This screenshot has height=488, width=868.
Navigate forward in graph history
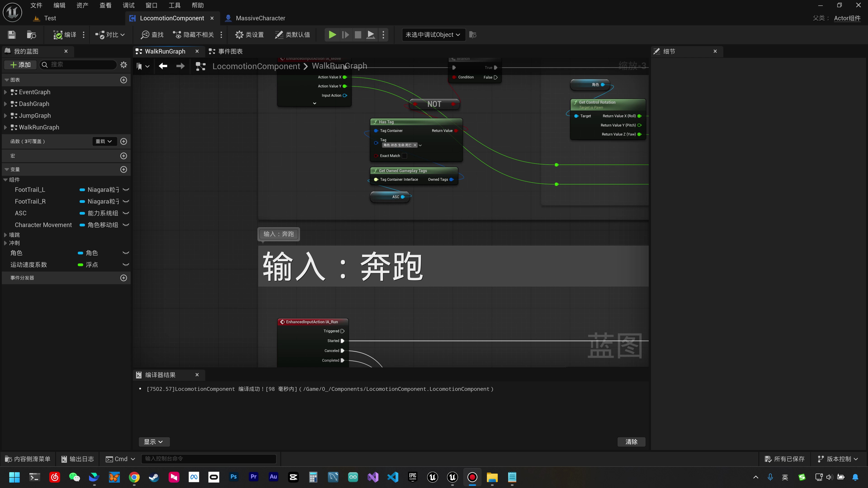(181, 66)
